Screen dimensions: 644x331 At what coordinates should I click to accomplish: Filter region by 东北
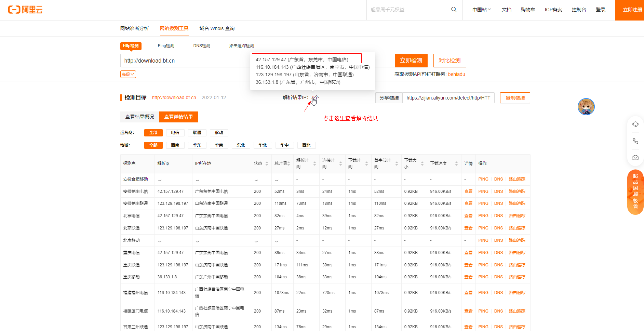pyautogui.click(x=241, y=145)
